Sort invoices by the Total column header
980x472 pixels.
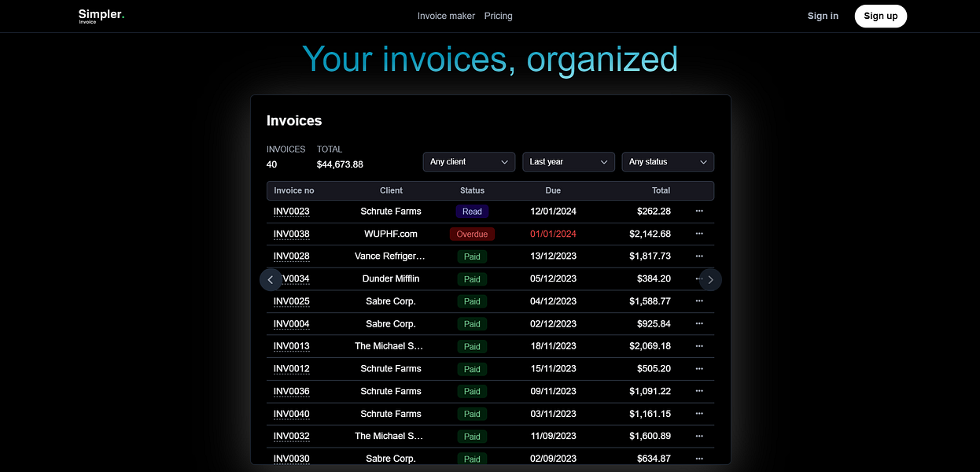(661, 190)
